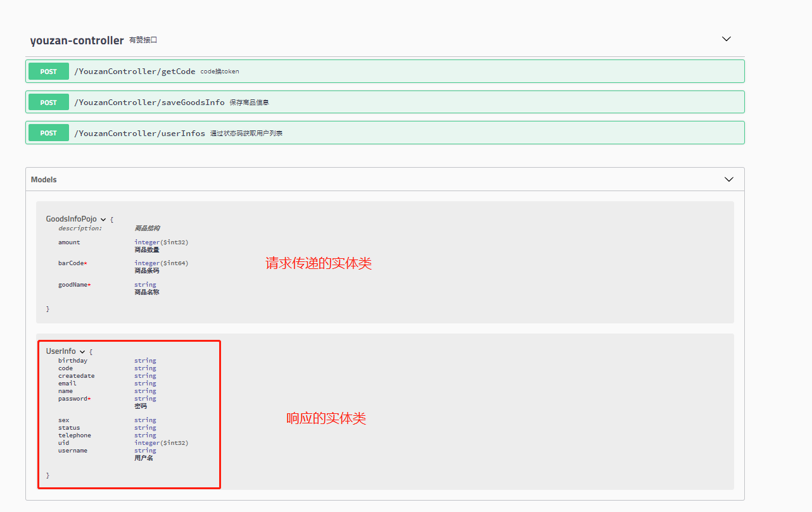Screen dimensions: 812x512
Task: Click the email property in UserInfo
Action: coord(67,384)
